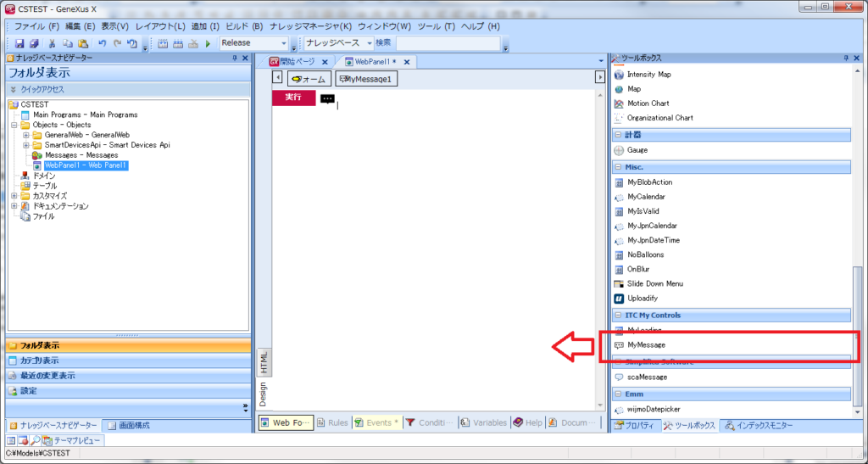Click the Copy toolbar icon
Image resolution: width=868 pixels, height=464 pixels.
pyautogui.click(x=68, y=43)
